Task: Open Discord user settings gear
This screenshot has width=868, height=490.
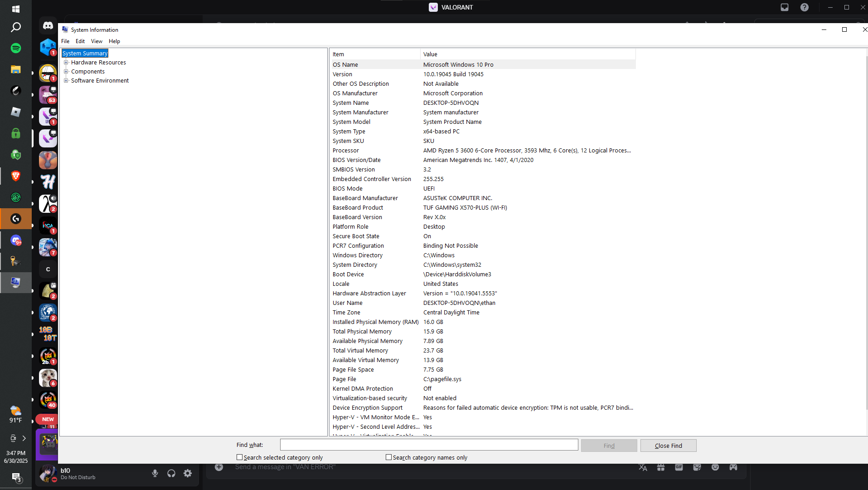Action: coord(188,474)
